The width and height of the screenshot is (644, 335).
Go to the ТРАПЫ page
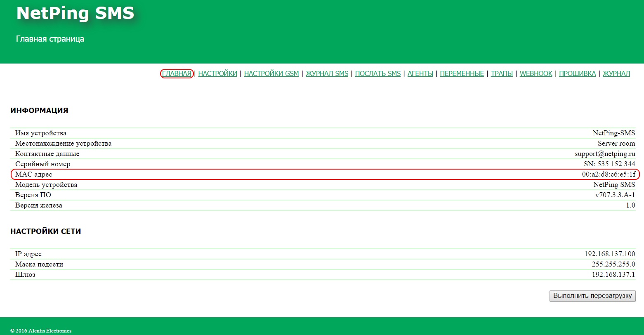pyautogui.click(x=502, y=74)
